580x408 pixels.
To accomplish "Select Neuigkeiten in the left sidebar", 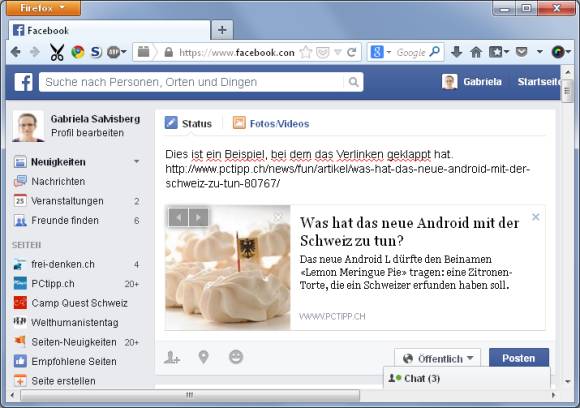I will (x=58, y=162).
